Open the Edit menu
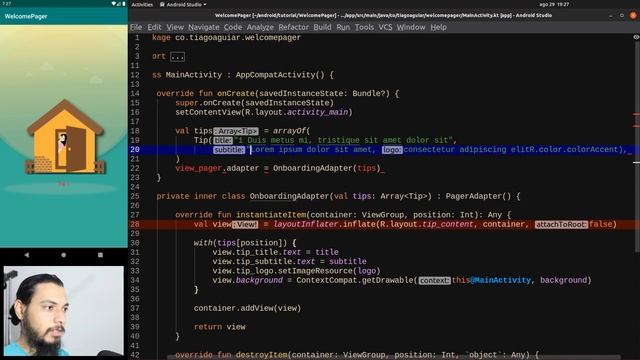640x360 pixels. [154, 27]
